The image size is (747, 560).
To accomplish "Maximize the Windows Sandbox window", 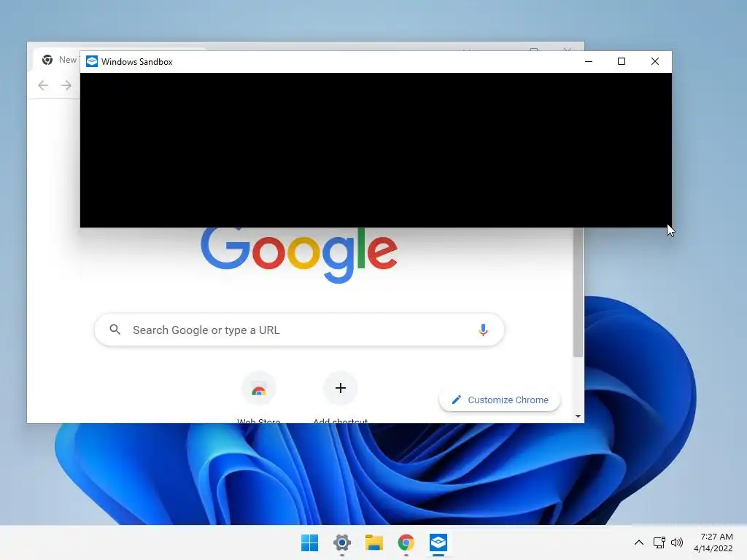I will 622,61.
